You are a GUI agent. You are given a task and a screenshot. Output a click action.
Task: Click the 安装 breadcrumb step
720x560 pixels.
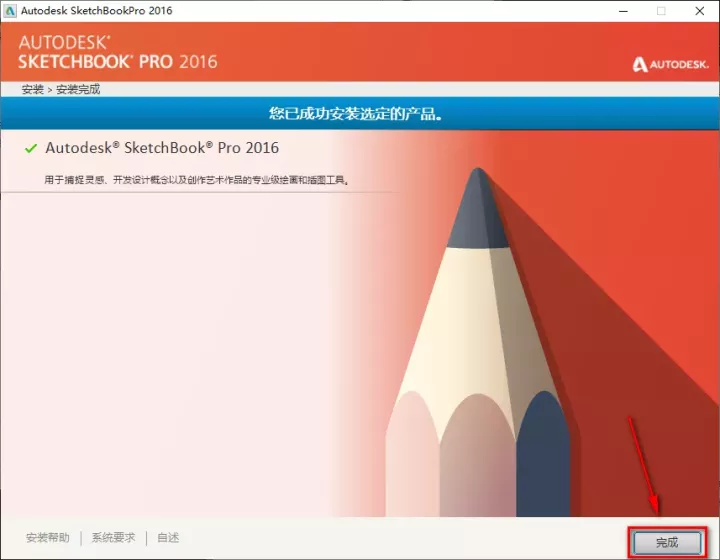(32, 89)
